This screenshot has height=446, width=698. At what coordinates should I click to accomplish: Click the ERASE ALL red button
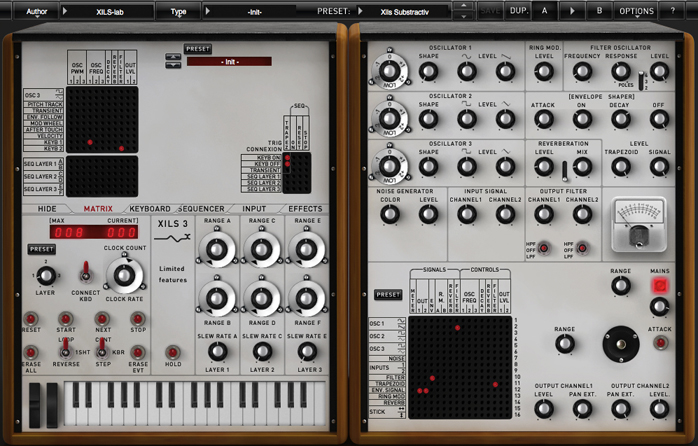(30, 353)
